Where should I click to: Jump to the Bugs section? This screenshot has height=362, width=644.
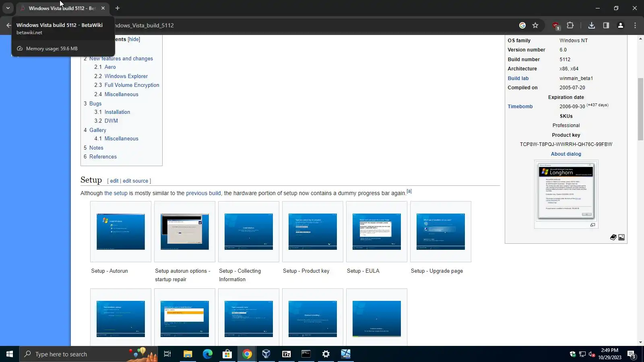95,103
